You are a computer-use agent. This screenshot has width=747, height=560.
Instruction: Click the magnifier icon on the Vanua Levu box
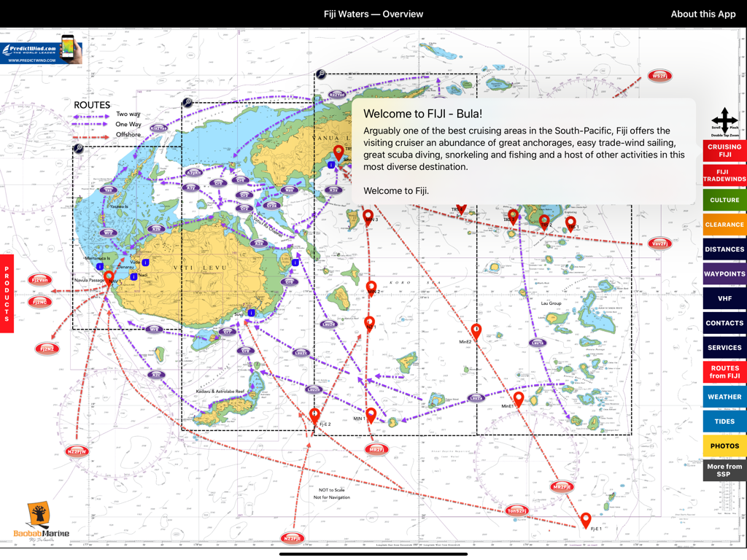[x=321, y=73]
